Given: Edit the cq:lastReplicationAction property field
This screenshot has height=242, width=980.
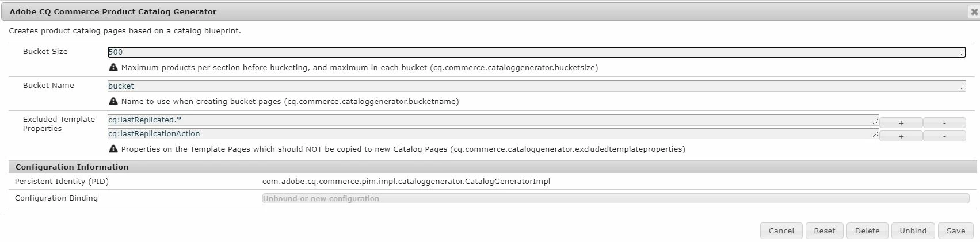Looking at the screenshot, I should pyautogui.click(x=493, y=134).
